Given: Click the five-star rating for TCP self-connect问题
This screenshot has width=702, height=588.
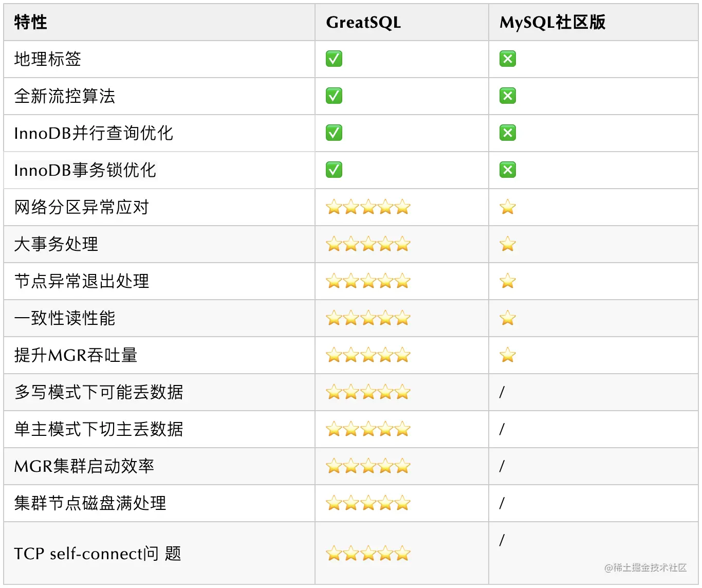Looking at the screenshot, I should pyautogui.click(x=368, y=554).
